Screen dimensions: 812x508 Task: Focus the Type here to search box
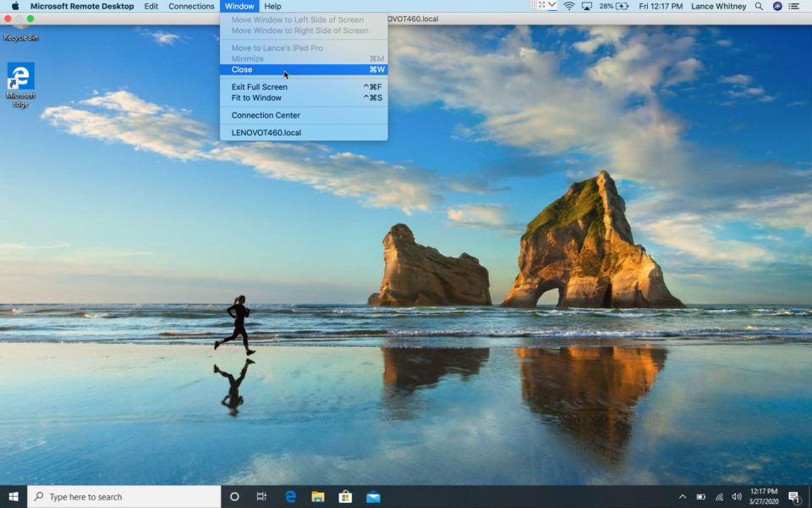(124, 497)
